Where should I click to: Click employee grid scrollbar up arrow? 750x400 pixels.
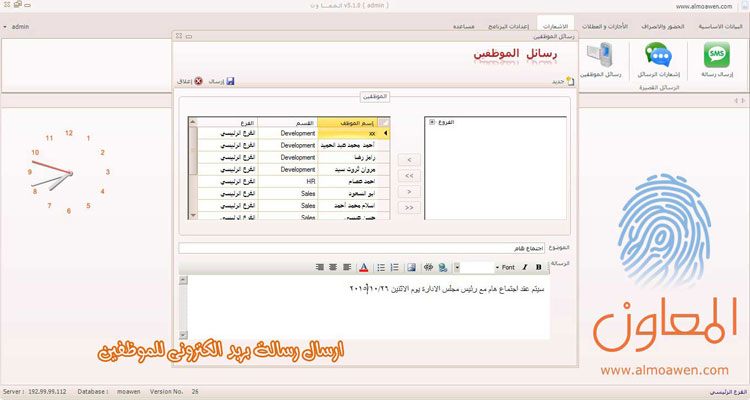[x=193, y=122]
